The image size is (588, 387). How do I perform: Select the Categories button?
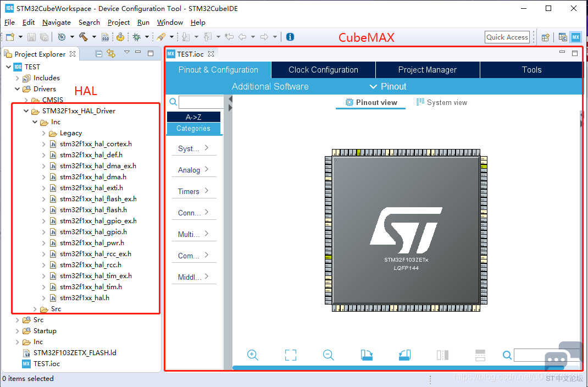tap(193, 128)
